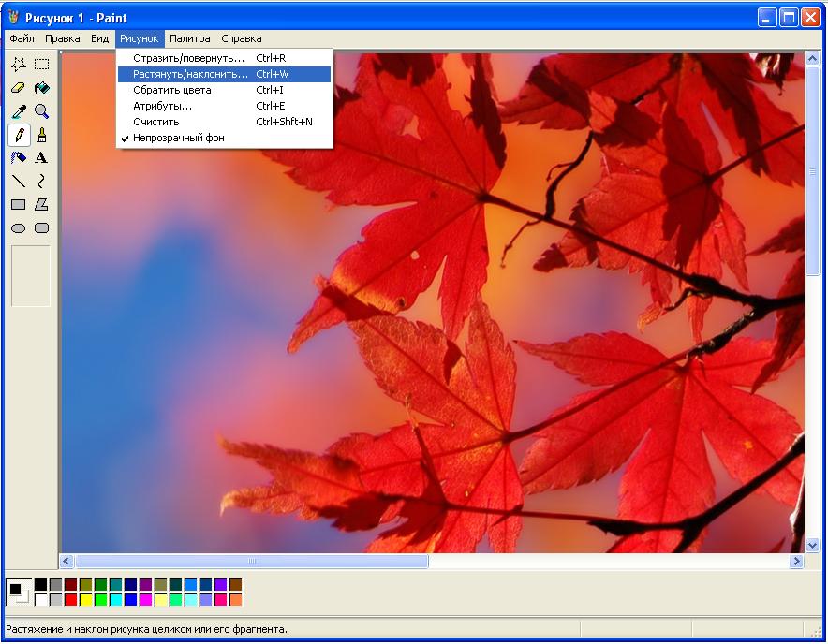The height and width of the screenshot is (644, 828).
Task: Select the Curve line tool
Action: [x=41, y=182]
